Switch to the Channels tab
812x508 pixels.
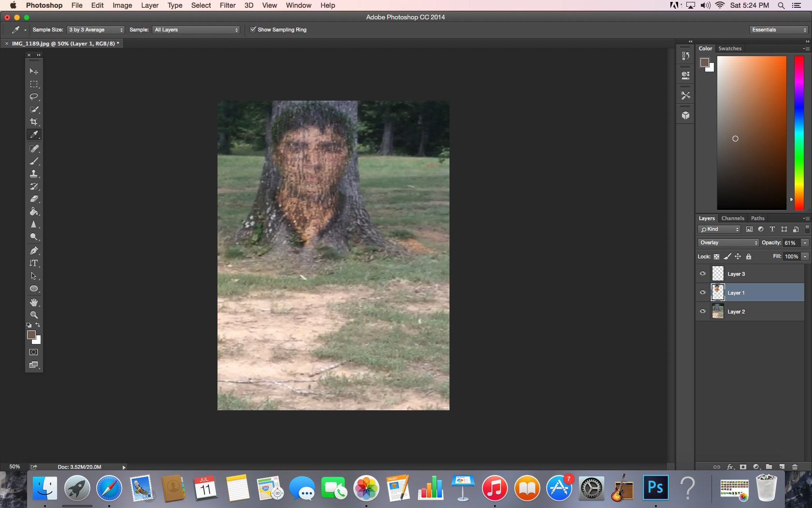coord(733,218)
